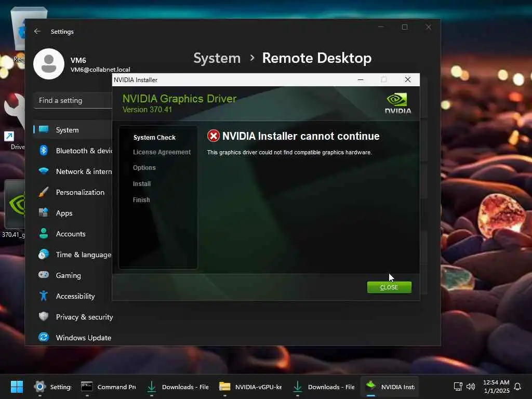Click the VM6@collabnet.local account text
The height and width of the screenshot is (399, 532).
(100, 70)
